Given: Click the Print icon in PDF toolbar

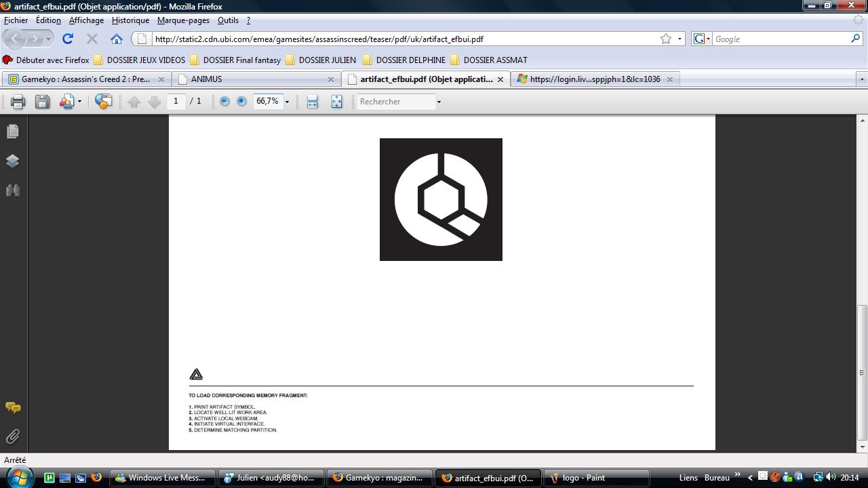Looking at the screenshot, I should [x=18, y=102].
